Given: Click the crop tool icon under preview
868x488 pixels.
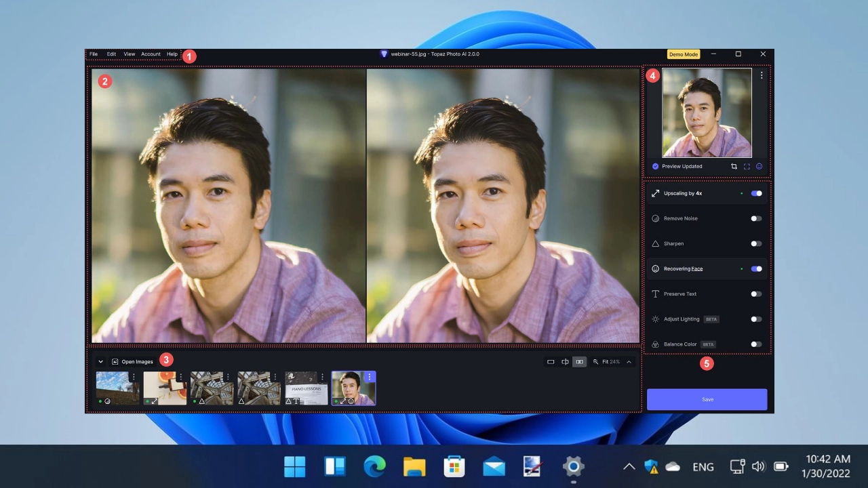Looking at the screenshot, I should [x=734, y=166].
